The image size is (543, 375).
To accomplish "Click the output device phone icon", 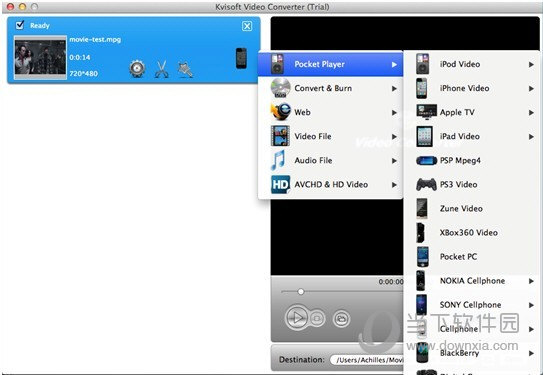I will click(241, 58).
